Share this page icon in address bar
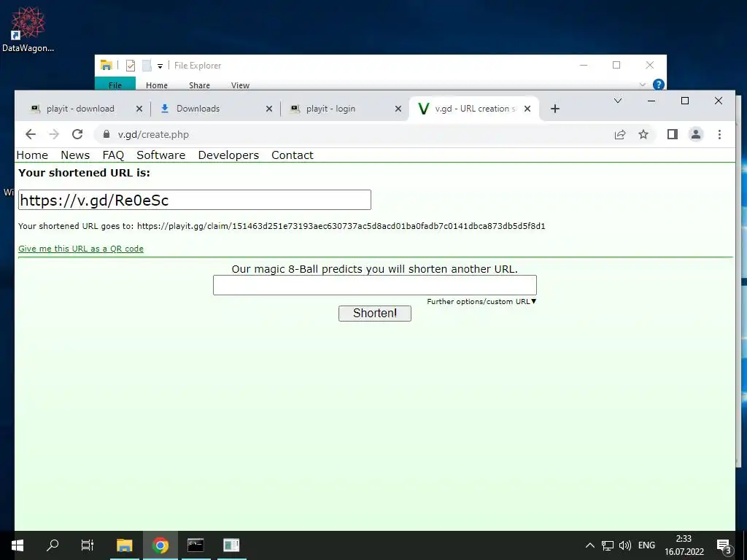747x560 pixels. [620, 135]
